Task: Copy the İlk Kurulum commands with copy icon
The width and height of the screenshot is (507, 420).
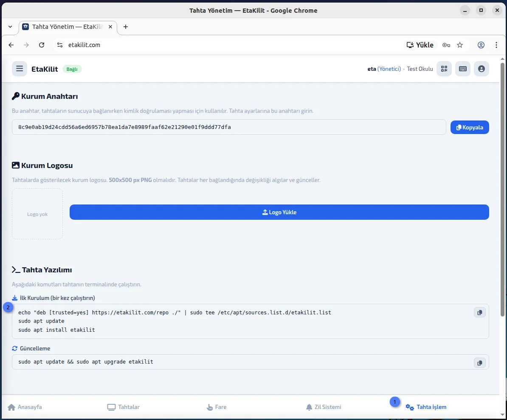Action: 479,312
